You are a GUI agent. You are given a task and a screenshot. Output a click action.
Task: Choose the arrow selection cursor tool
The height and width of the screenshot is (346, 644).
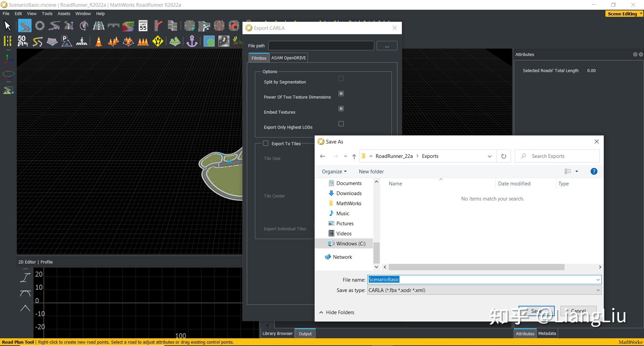tap(7, 26)
